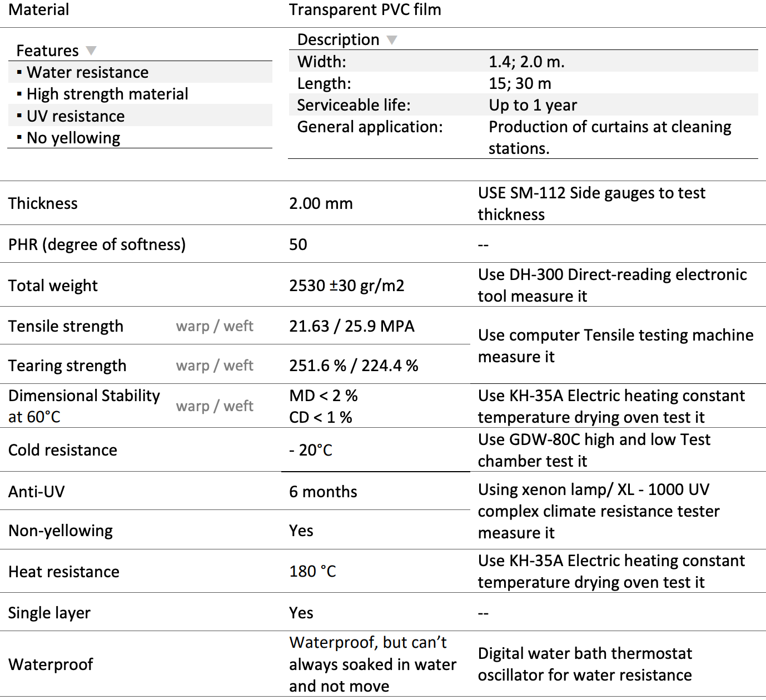This screenshot has height=700, width=766.
Task: Select the "2.00 mm" thickness value
Action: [x=321, y=203]
